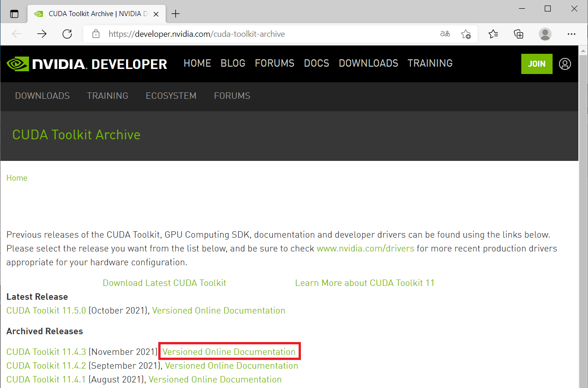Open DOWNLOADS in top black navigation
Viewport: 588px width, 388px height.
(369, 63)
